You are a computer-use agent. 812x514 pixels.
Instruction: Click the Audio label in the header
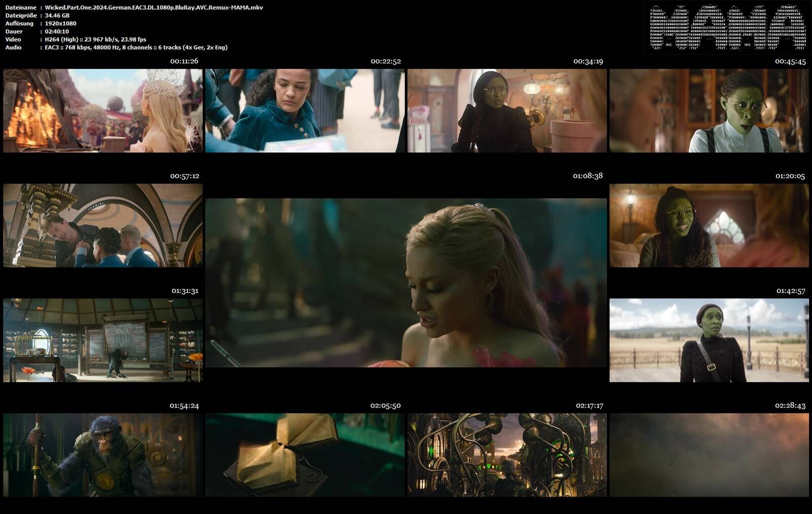[13, 47]
